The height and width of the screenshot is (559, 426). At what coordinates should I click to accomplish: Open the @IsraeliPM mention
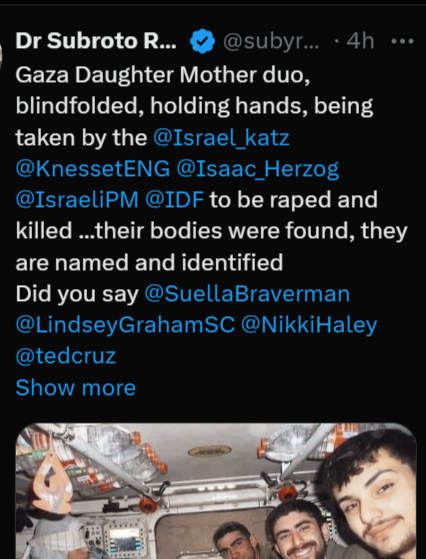tap(77, 200)
